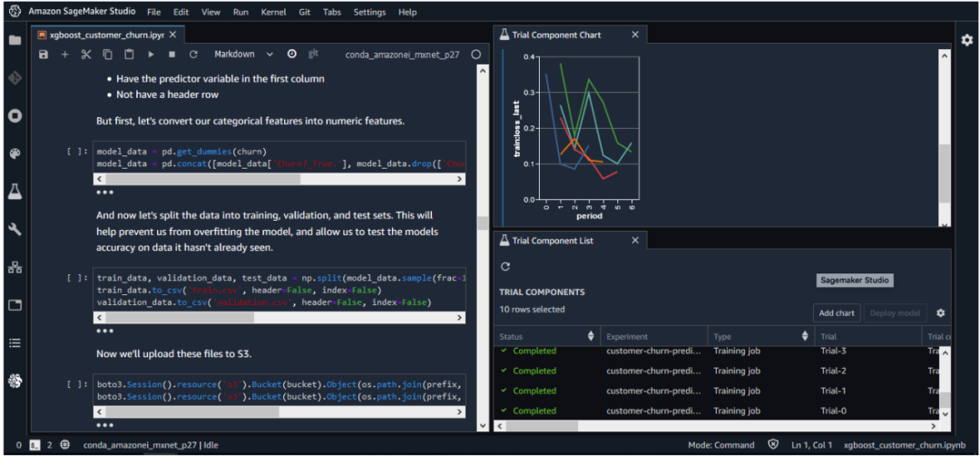
Task: Click the kernel chip icon in status bar
Action: [x=65, y=445]
